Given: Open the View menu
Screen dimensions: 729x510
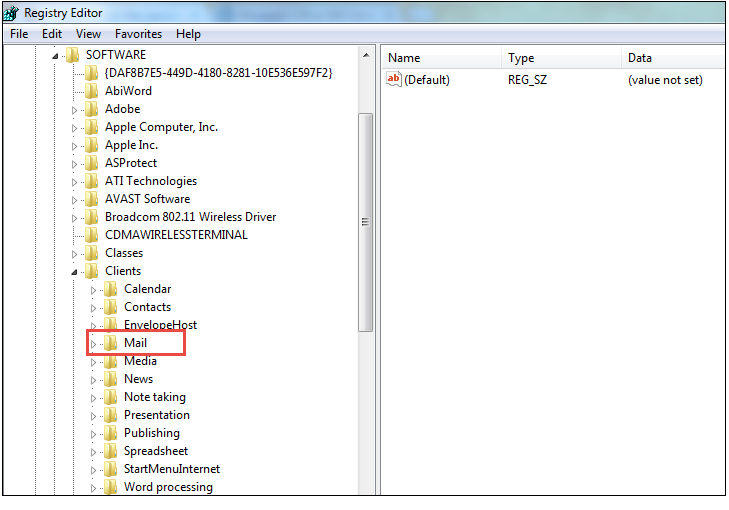Looking at the screenshot, I should tap(88, 34).
